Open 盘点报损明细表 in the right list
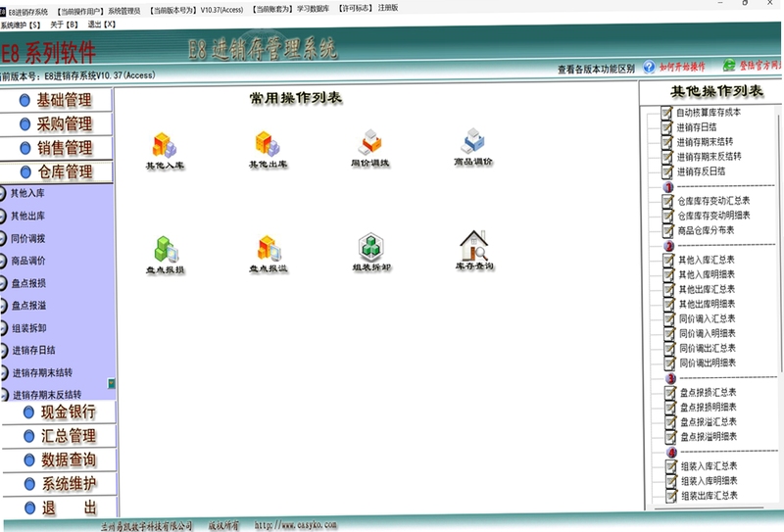784x532 pixels. [x=709, y=407]
